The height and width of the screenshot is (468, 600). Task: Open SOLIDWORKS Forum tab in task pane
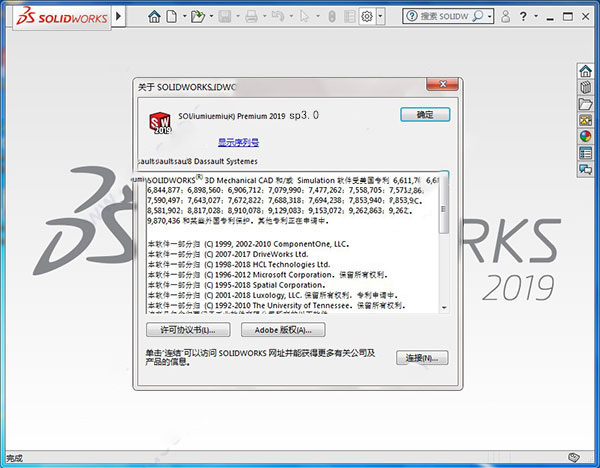(x=585, y=169)
